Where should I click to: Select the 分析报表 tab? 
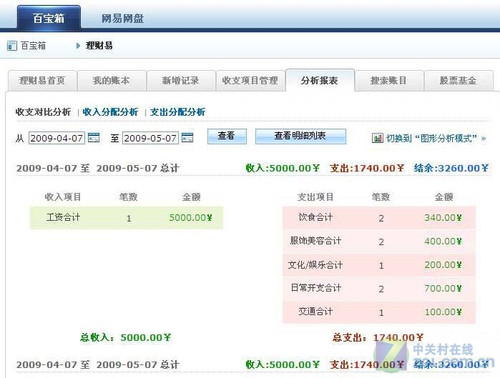[x=319, y=80]
